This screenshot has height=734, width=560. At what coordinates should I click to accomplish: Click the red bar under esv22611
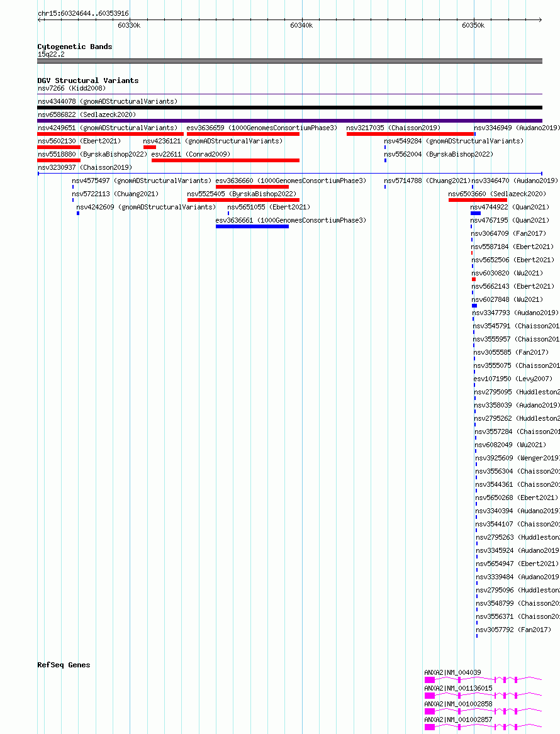(x=226, y=160)
